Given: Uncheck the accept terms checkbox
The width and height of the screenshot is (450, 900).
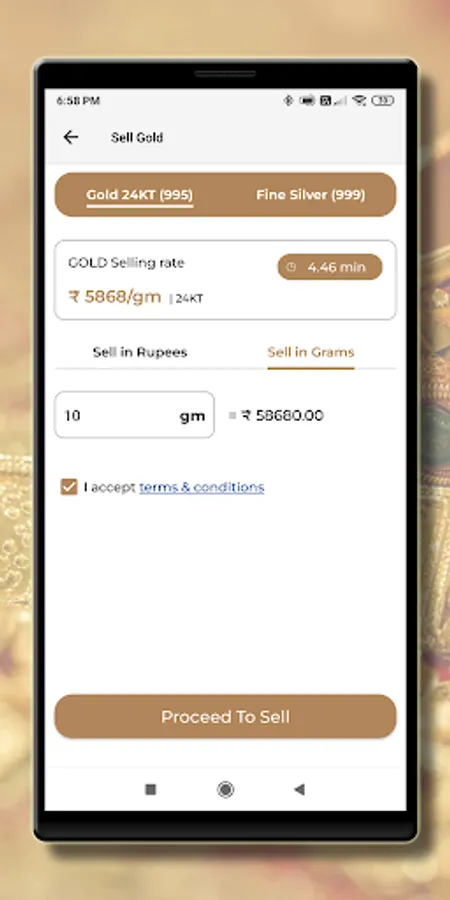Looking at the screenshot, I should [69, 487].
